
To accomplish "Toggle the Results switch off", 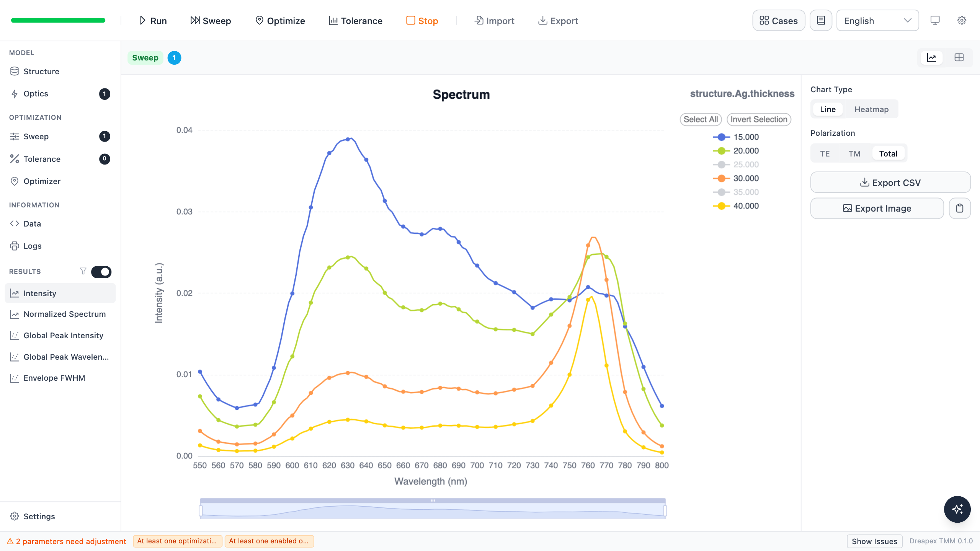I will point(101,272).
